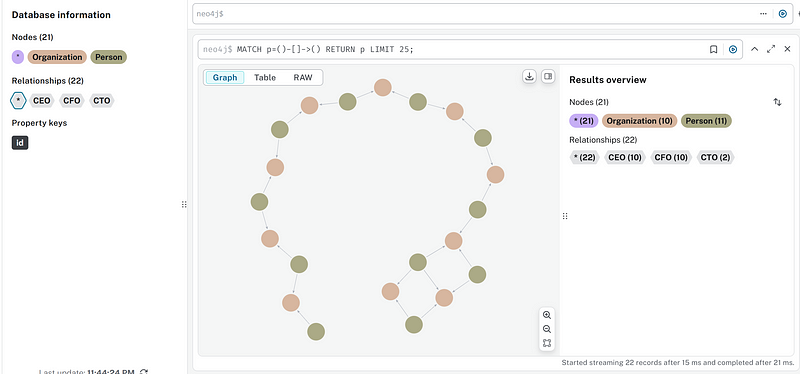
Task: Select the Person label in Database information
Action: 109,57
